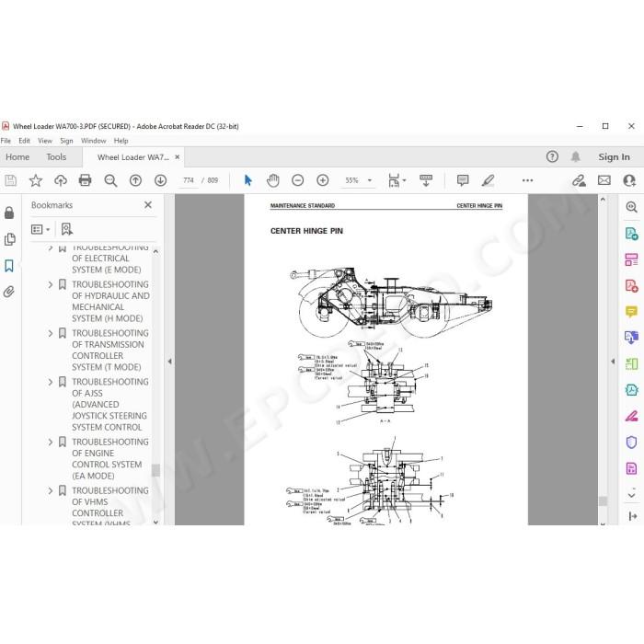Open the Help menu
The image size is (644, 644).
coord(121,141)
